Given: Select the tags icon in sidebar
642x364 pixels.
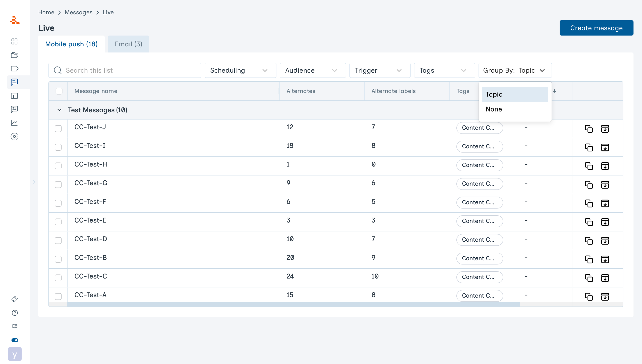Looking at the screenshot, I should pyautogui.click(x=15, y=68).
